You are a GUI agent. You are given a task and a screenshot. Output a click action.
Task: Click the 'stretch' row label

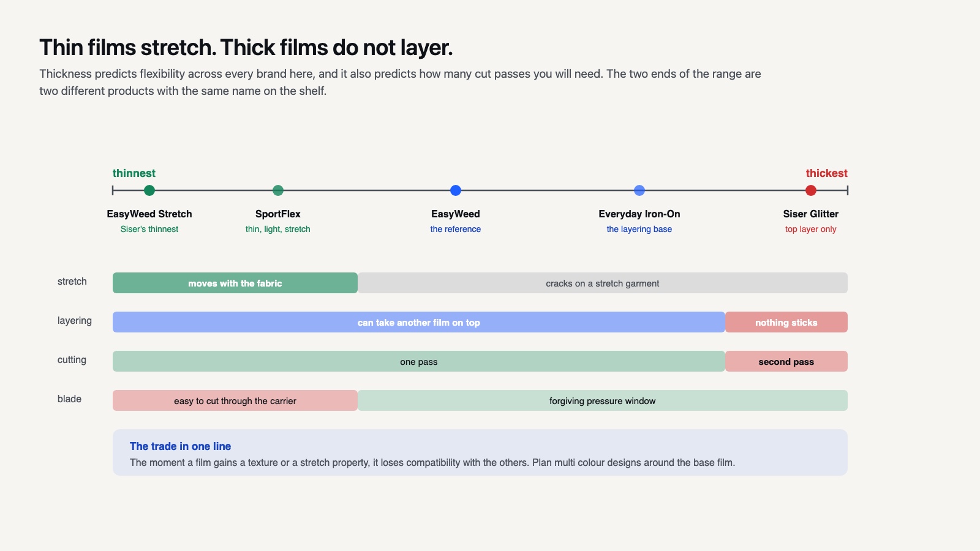[72, 282]
